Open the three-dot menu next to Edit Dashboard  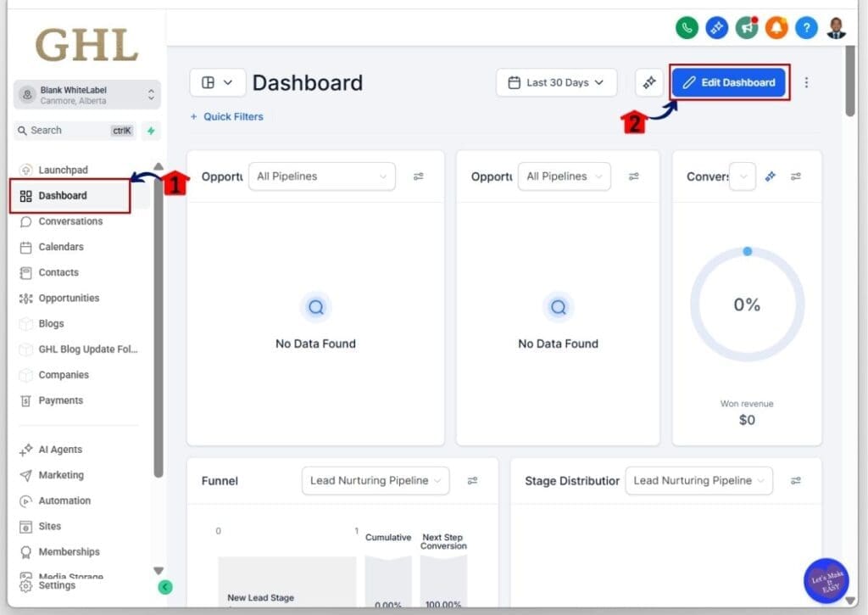pos(806,82)
